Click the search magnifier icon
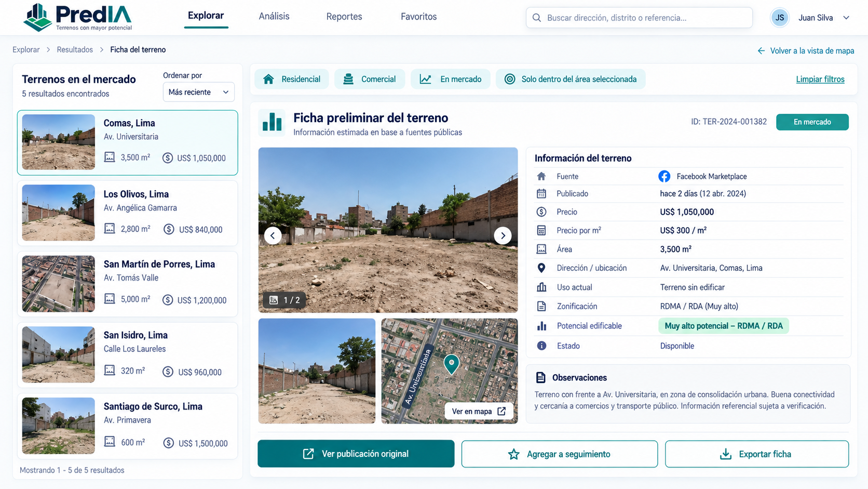Screen dimensions: 868x489 [x=537, y=18]
